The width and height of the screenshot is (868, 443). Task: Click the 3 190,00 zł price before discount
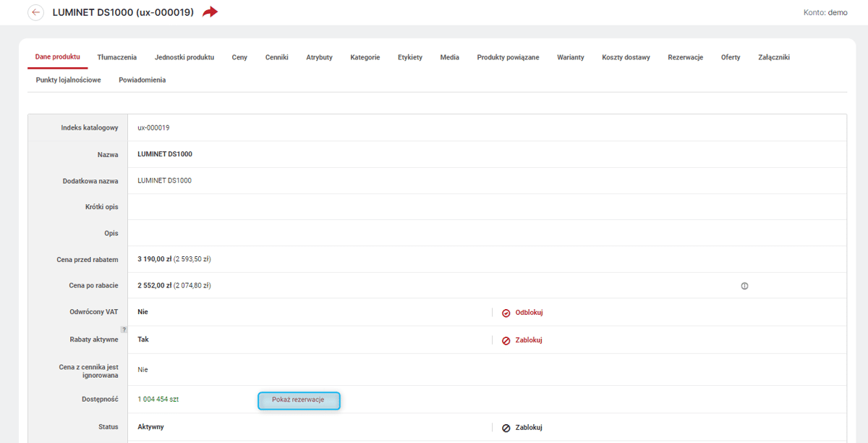[x=154, y=259]
